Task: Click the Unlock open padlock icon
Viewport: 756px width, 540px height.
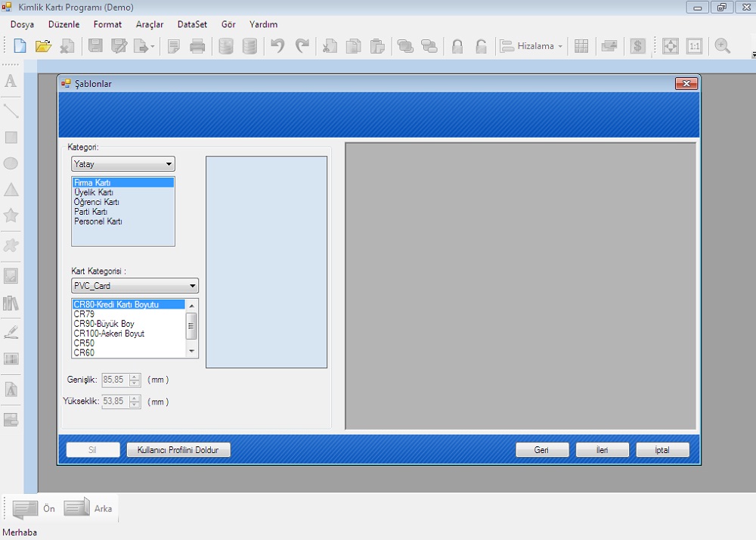Action: point(481,46)
